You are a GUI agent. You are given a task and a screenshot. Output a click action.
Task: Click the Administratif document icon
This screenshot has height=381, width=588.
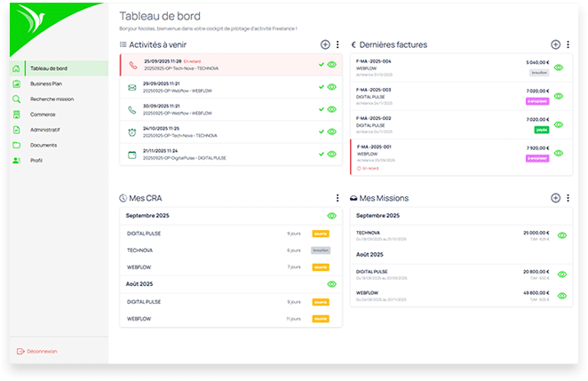pos(16,130)
